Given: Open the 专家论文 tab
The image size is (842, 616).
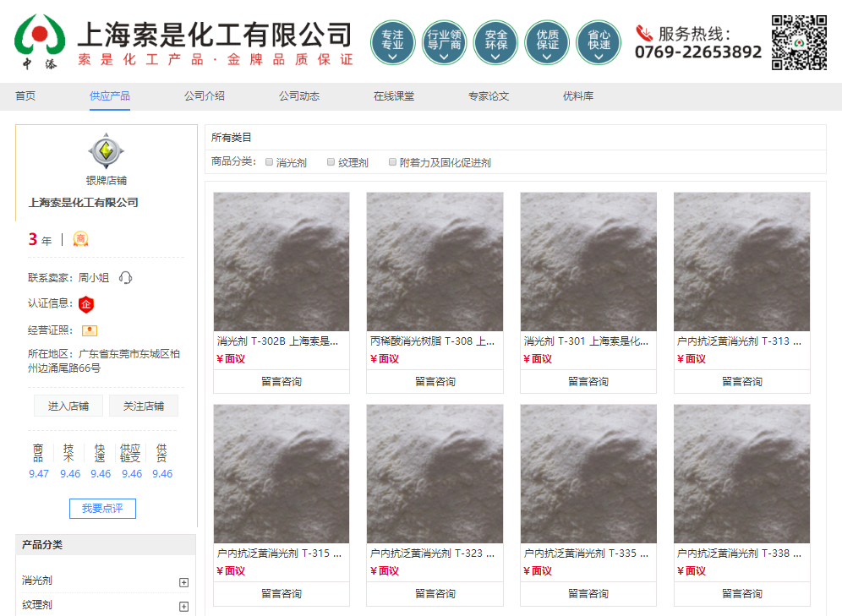Looking at the screenshot, I should 488,96.
